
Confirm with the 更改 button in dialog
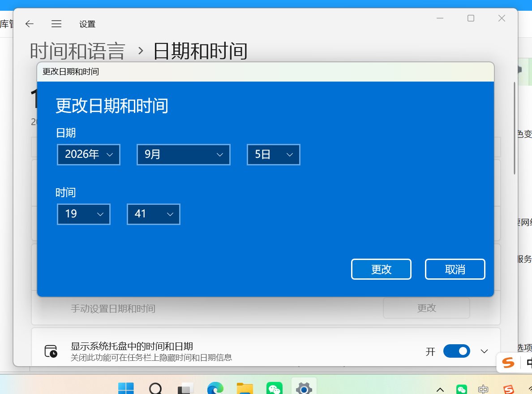381,269
